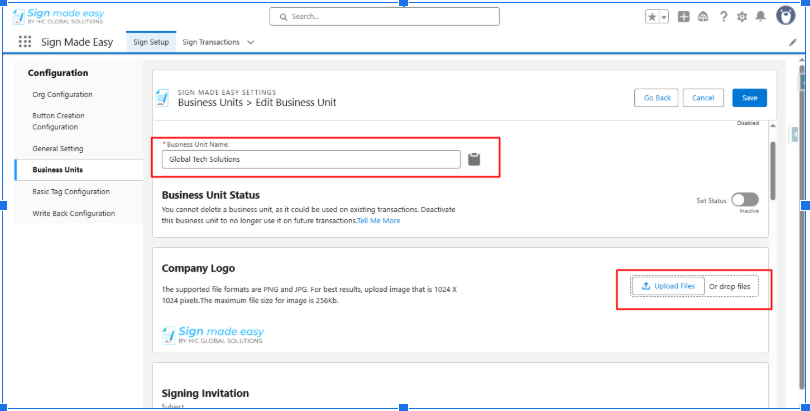Open the user profile avatar
The height and width of the screenshot is (411, 810).
tap(786, 16)
